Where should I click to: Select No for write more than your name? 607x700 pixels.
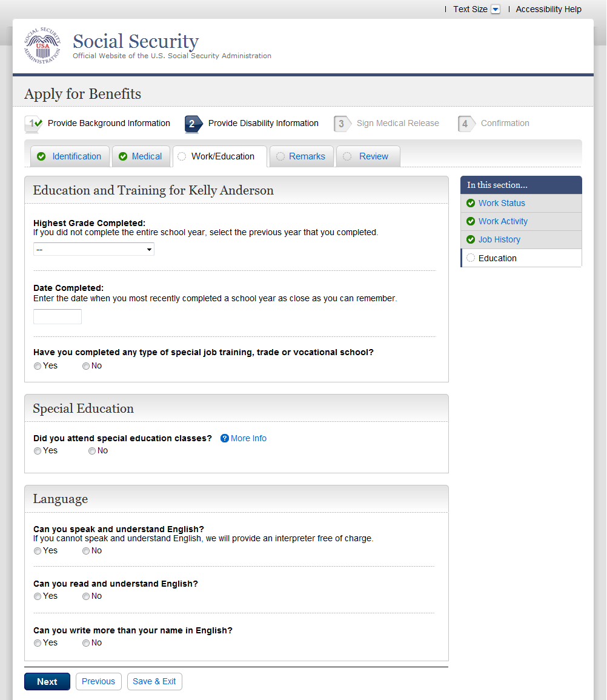pyautogui.click(x=86, y=643)
